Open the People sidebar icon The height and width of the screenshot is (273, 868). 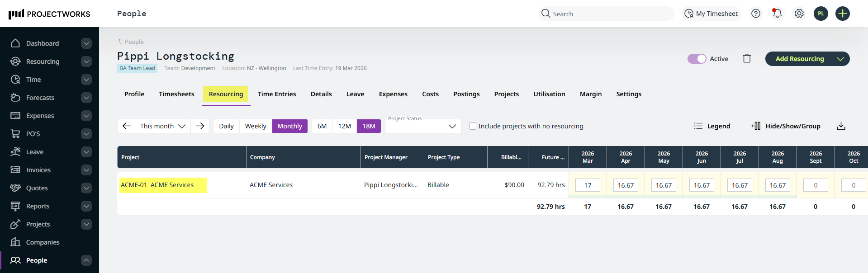15,260
